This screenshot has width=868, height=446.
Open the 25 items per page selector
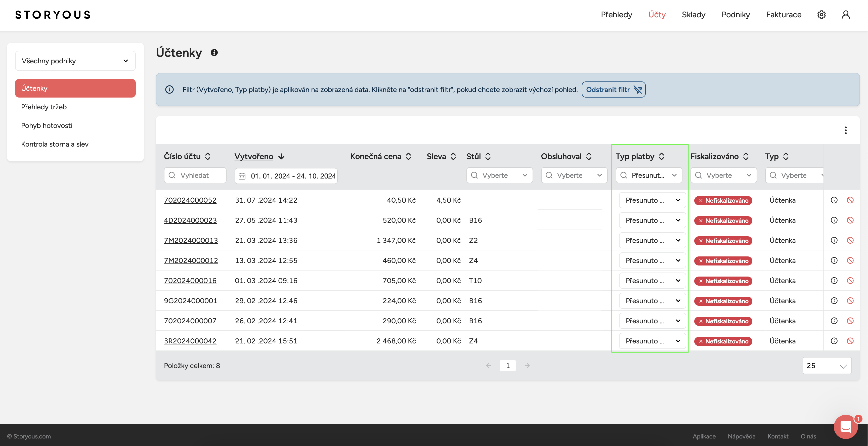pyautogui.click(x=827, y=366)
